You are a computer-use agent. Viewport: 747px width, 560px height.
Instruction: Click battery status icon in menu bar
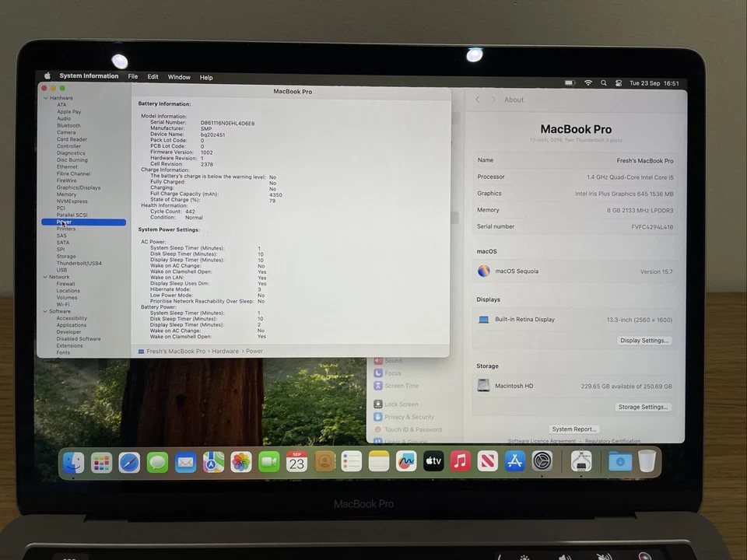pos(570,83)
